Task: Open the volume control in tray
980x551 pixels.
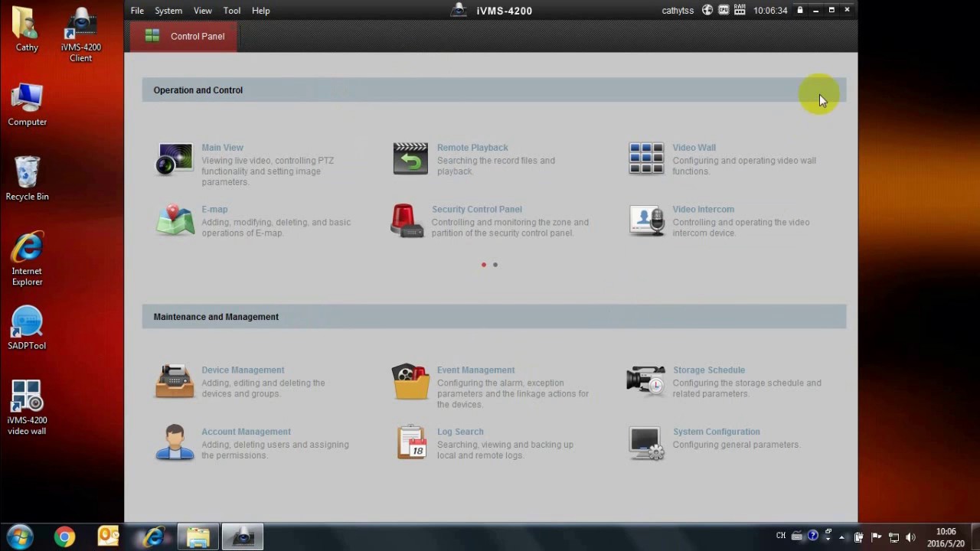Action: 910,537
